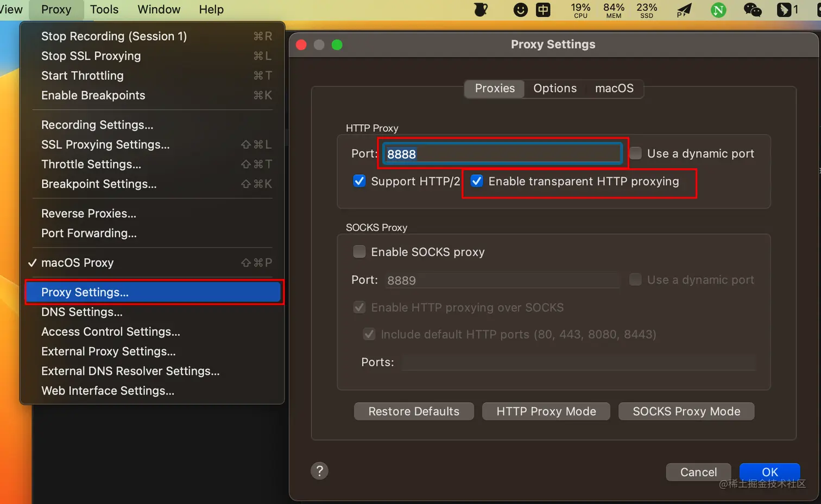Image resolution: width=821 pixels, height=504 pixels.
Task: Open DNS Settings...
Action: pyautogui.click(x=153, y=312)
